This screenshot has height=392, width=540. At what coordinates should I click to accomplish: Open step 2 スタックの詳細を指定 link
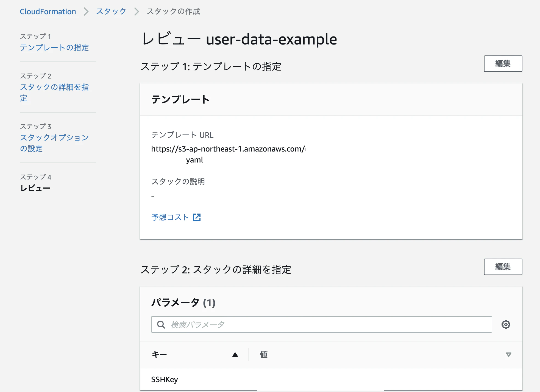pos(54,93)
